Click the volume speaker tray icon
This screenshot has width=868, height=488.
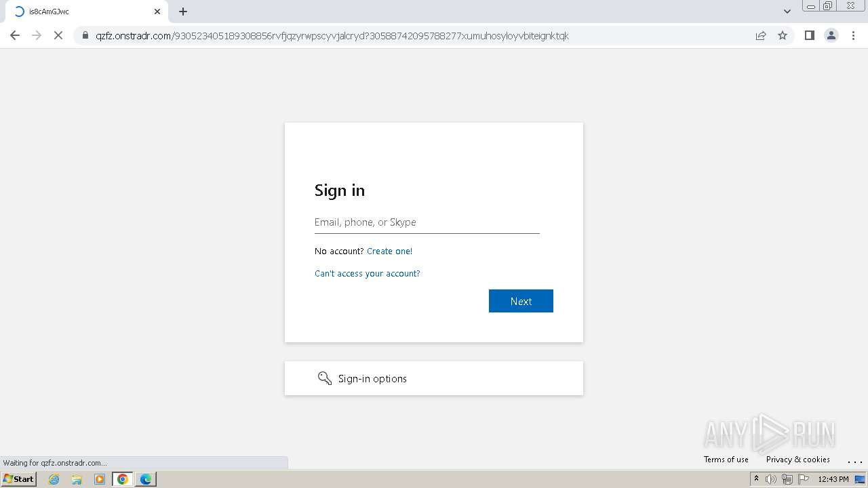pyautogui.click(x=771, y=479)
